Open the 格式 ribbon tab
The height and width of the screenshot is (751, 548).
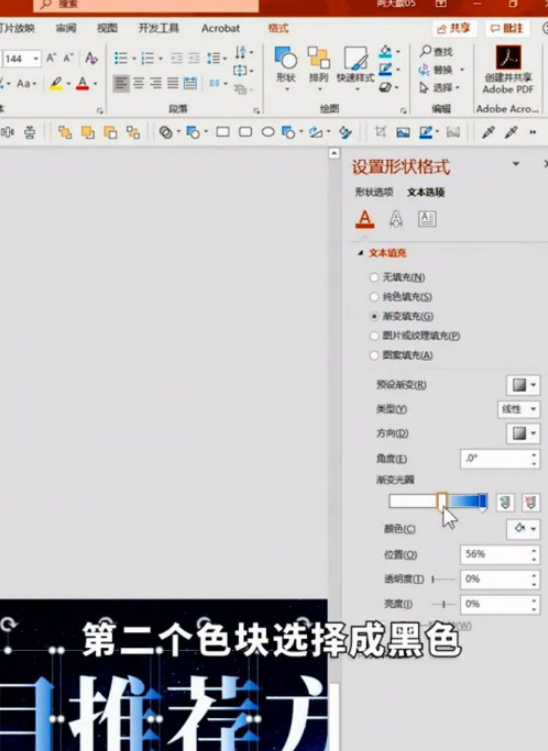pyautogui.click(x=278, y=28)
